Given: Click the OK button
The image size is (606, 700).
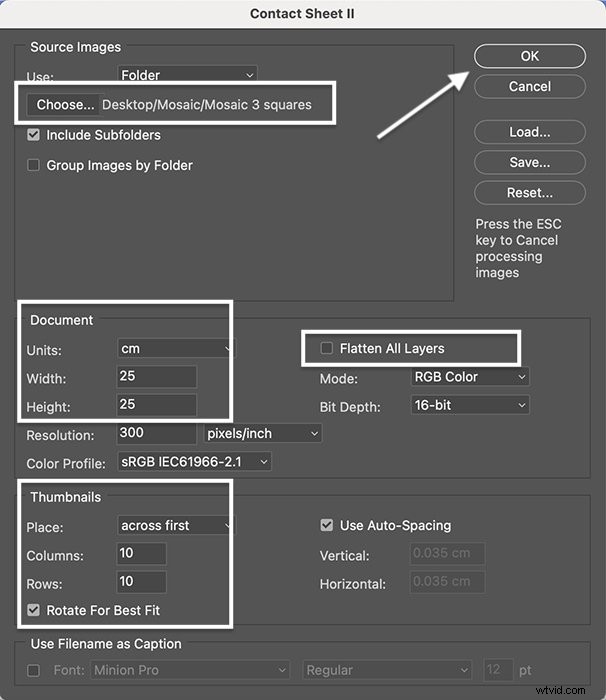Looking at the screenshot, I should (x=529, y=56).
